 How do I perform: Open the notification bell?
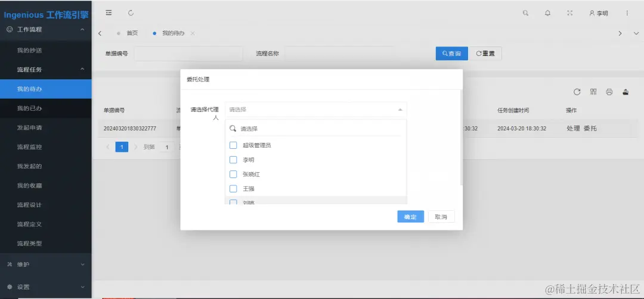[x=547, y=13]
